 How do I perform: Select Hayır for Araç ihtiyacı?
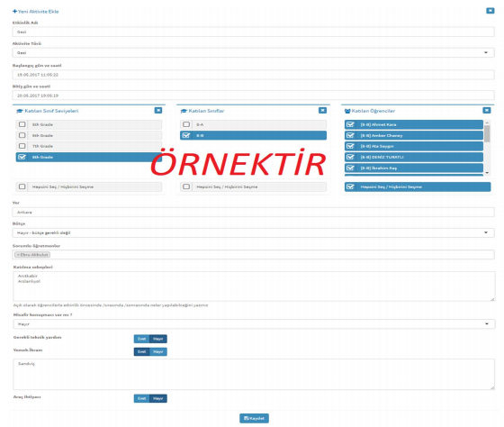coord(158,398)
